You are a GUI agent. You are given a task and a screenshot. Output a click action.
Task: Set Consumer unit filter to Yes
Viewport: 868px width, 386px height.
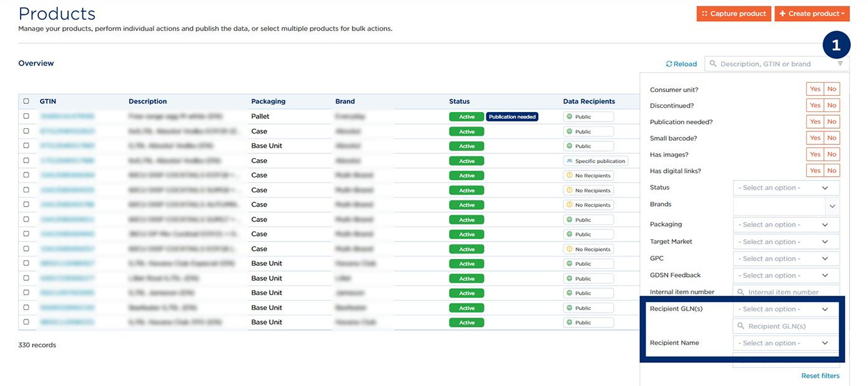click(815, 89)
